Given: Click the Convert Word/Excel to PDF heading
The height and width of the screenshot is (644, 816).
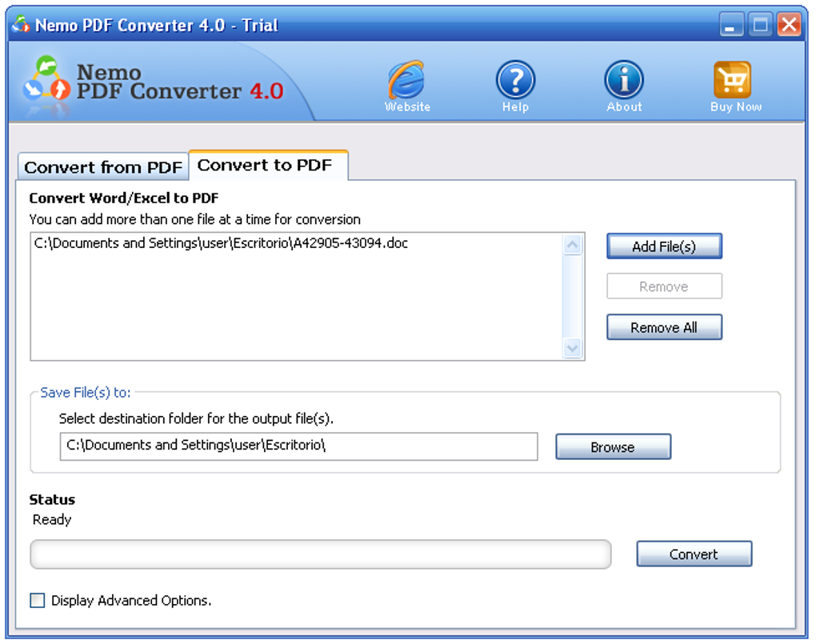Looking at the screenshot, I should coord(124,198).
